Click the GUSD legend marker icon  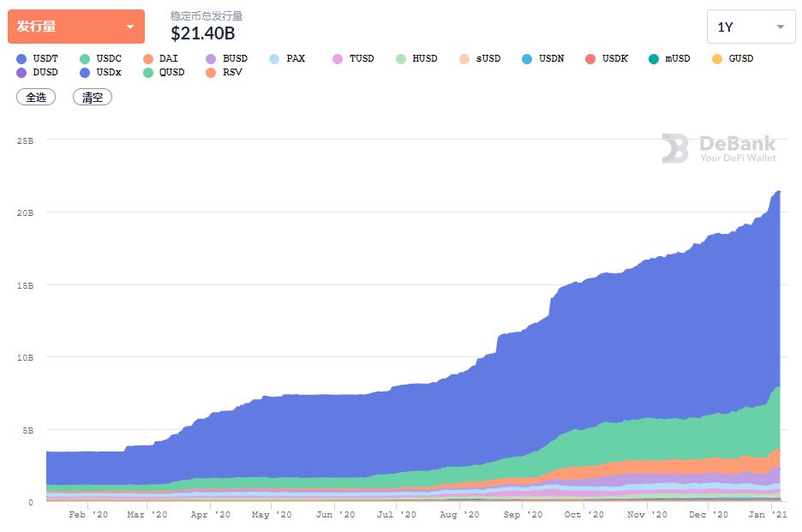[x=717, y=59]
